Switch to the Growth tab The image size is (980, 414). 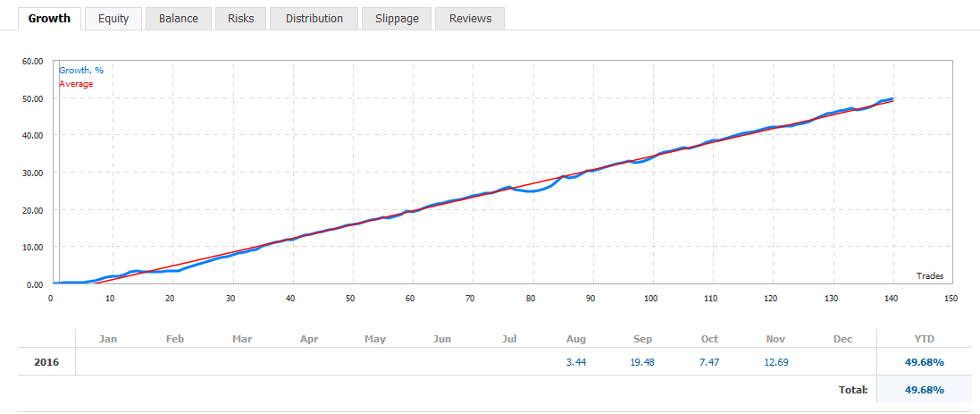49,18
